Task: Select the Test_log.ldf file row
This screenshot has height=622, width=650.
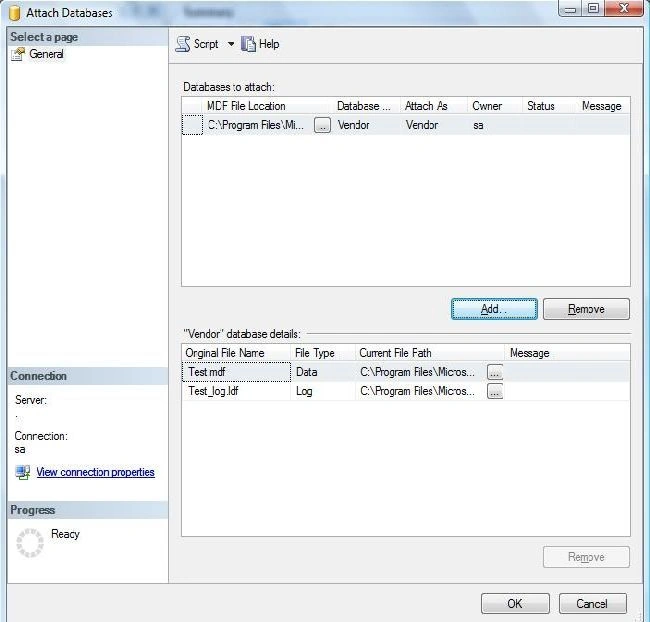Action: click(405, 391)
